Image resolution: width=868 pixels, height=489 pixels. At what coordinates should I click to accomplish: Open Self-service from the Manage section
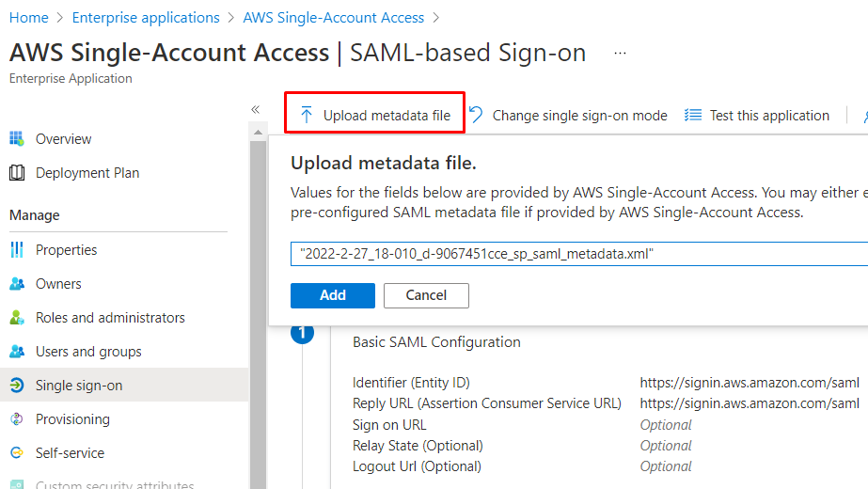(x=70, y=453)
